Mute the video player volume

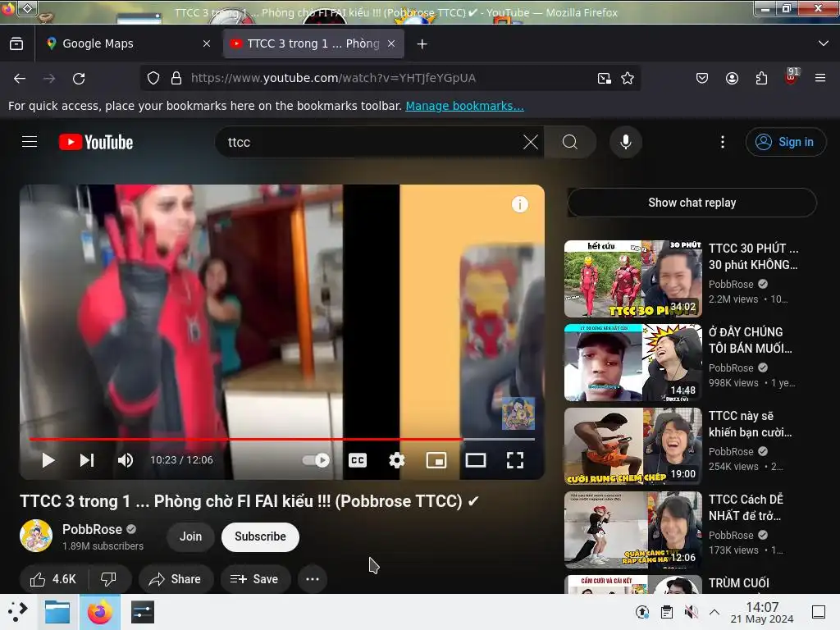126,460
